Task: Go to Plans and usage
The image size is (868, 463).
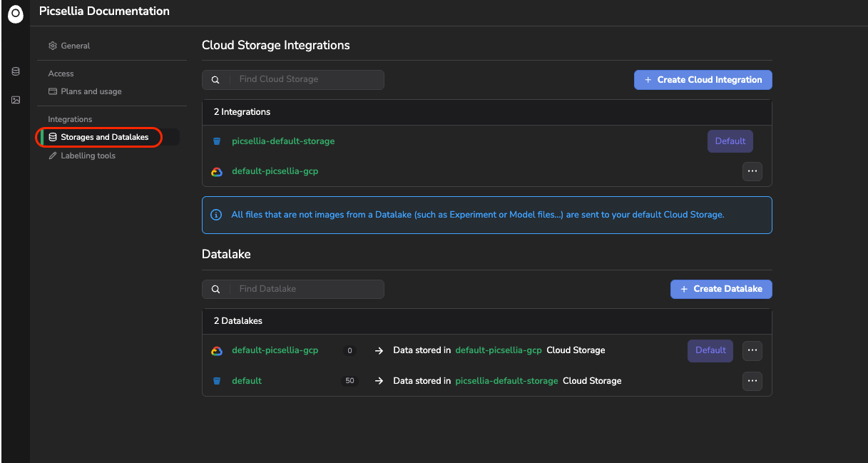Action: [91, 91]
